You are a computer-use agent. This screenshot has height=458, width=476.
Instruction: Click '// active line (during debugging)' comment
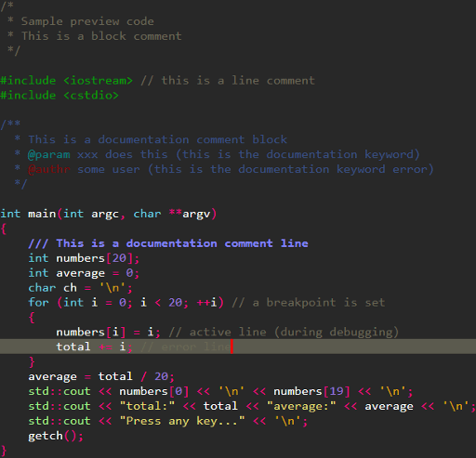(284, 333)
